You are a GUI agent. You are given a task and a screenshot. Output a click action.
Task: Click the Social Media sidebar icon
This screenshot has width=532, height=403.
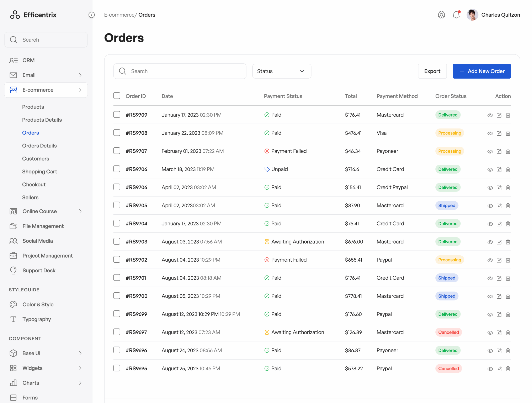13,241
